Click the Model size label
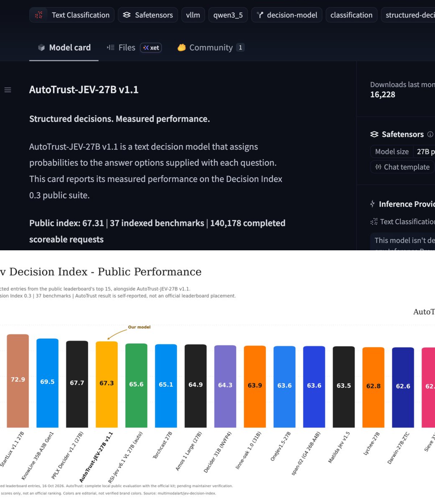 [x=392, y=152]
